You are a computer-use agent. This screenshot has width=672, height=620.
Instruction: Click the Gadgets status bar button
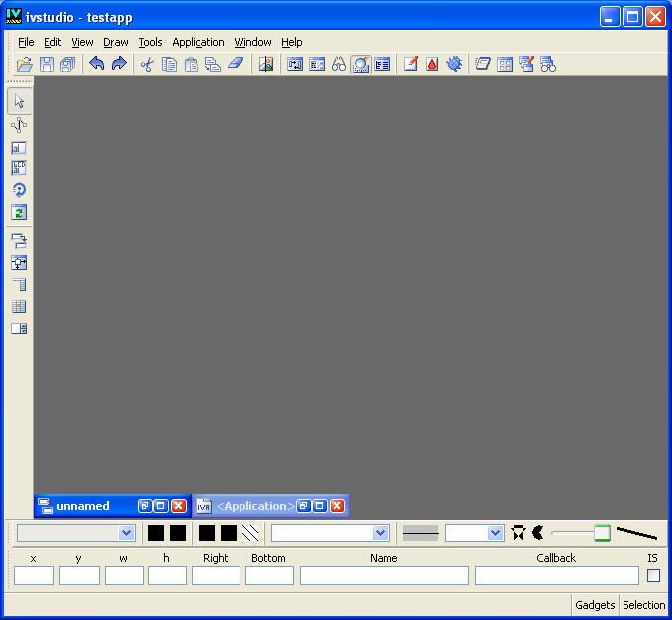595,605
